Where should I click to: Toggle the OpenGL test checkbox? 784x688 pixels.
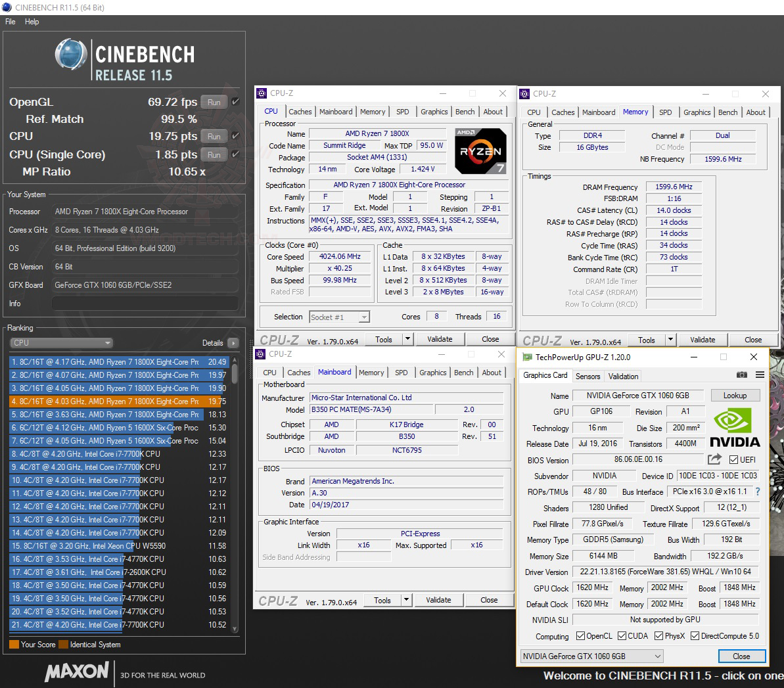pyautogui.click(x=235, y=101)
